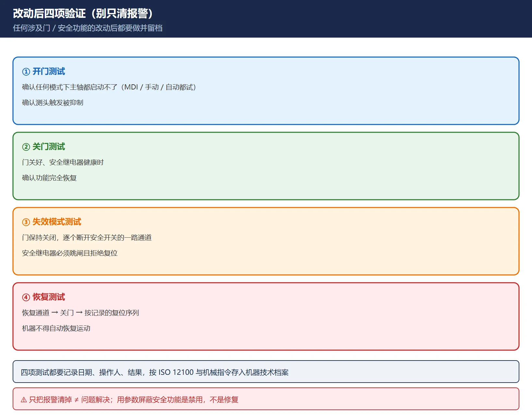Select the 失效模式测试 heading

tap(57, 222)
